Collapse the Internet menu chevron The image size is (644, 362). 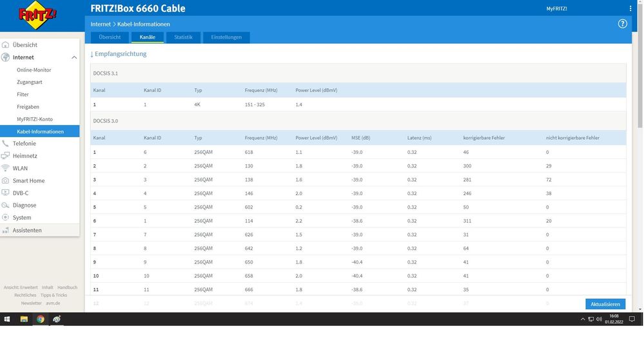click(x=74, y=57)
